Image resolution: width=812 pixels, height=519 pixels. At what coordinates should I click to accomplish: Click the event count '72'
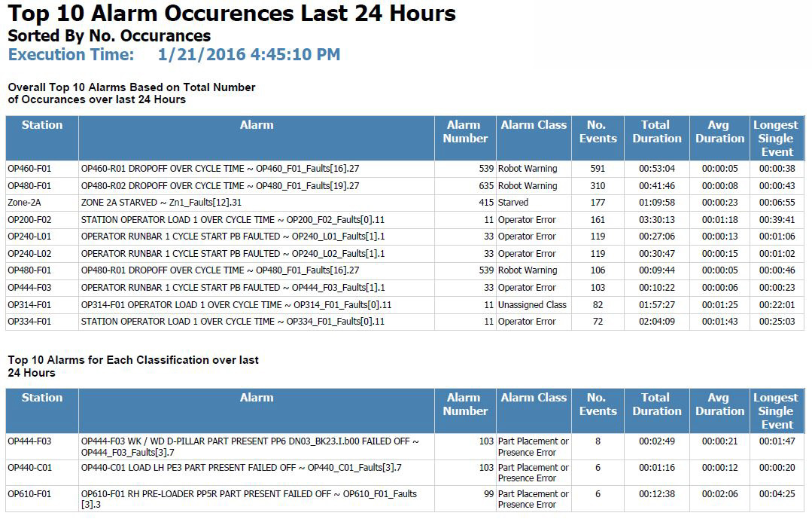[x=598, y=322]
